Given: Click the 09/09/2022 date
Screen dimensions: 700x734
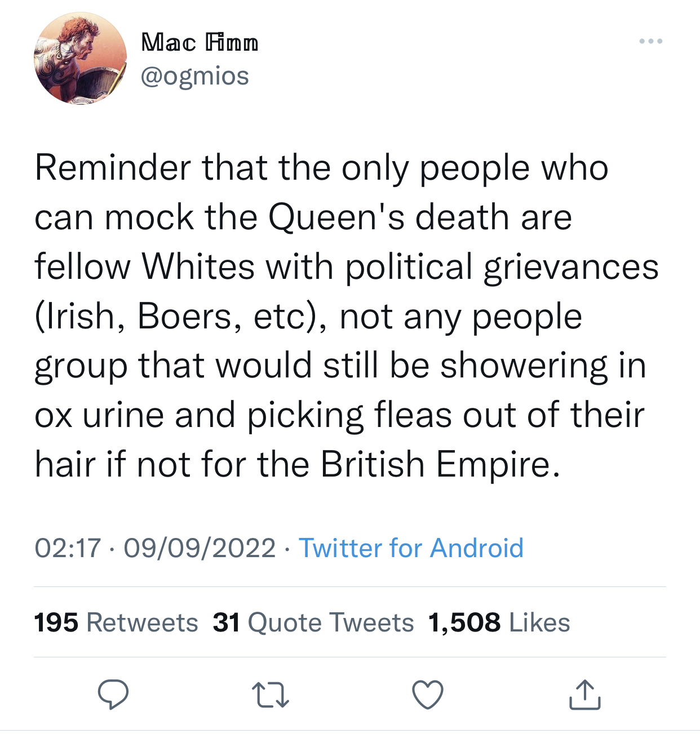Looking at the screenshot, I should [x=200, y=548].
